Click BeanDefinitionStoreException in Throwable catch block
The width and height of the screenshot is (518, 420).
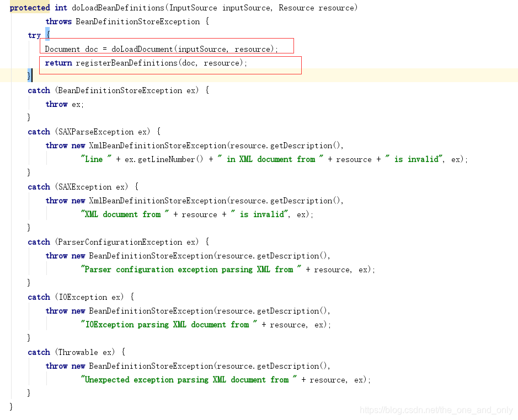coord(151,366)
